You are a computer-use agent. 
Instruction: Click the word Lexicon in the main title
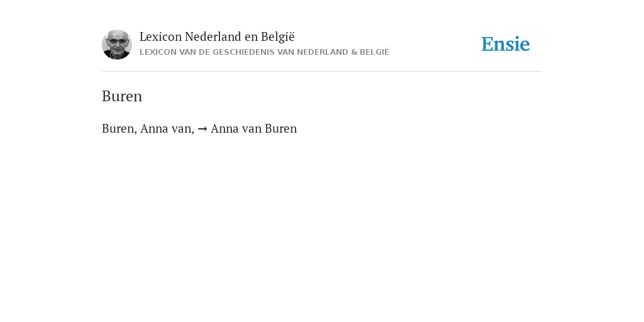click(x=160, y=37)
